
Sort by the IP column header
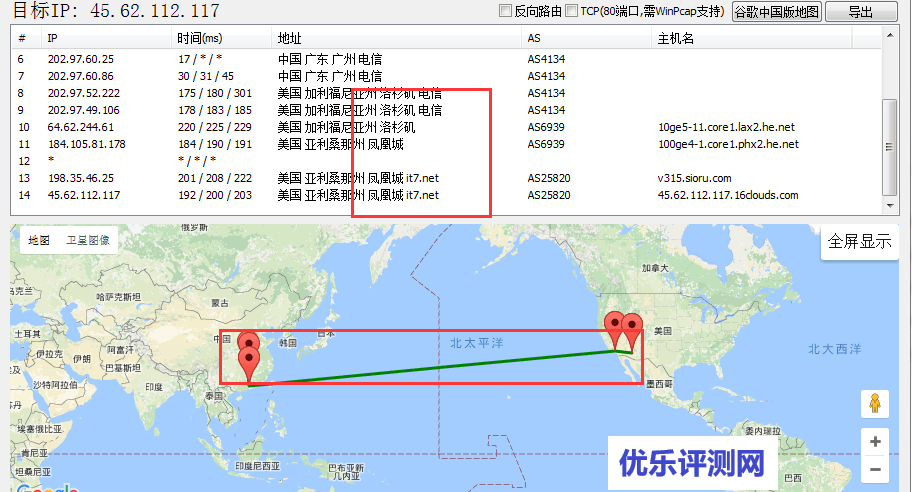click(107, 38)
